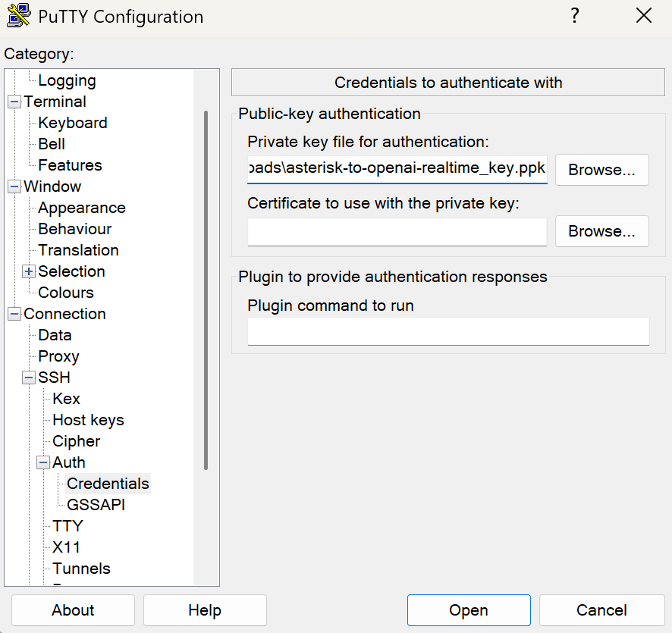Image resolution: width=672 pixels, height=633 pixels.
Task: Select the Logging category
Action: click(x=67, y=80)
